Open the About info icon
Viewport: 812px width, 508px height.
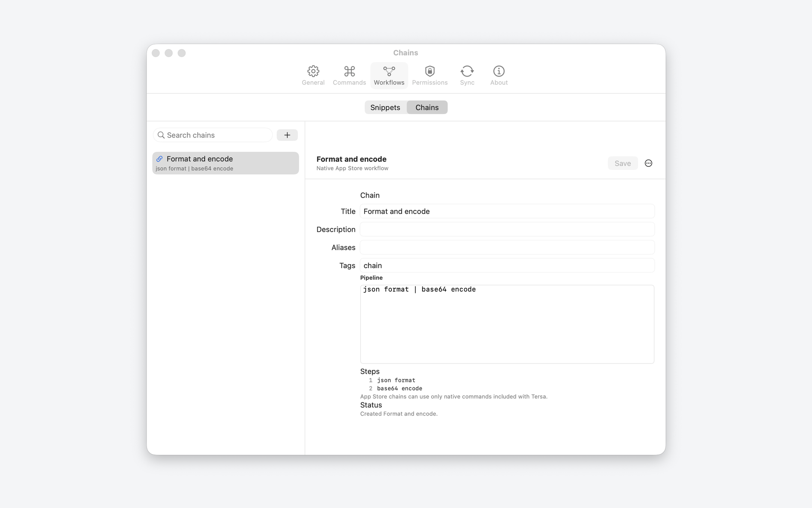[x=499, y=71]
